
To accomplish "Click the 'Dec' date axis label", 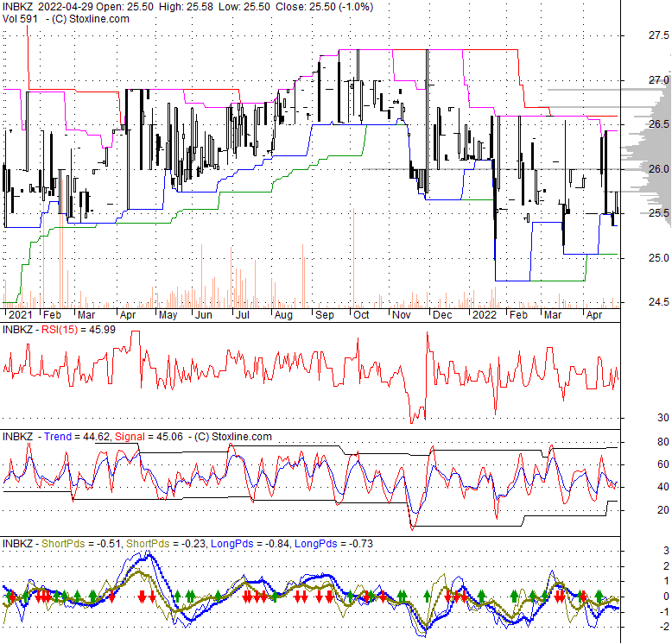I will 442,315.
